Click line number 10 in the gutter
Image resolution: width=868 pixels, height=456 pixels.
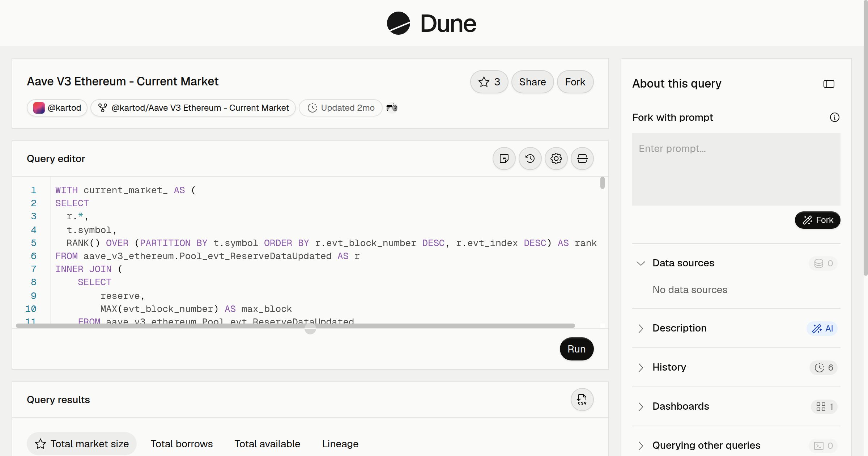tap(31, 309)
